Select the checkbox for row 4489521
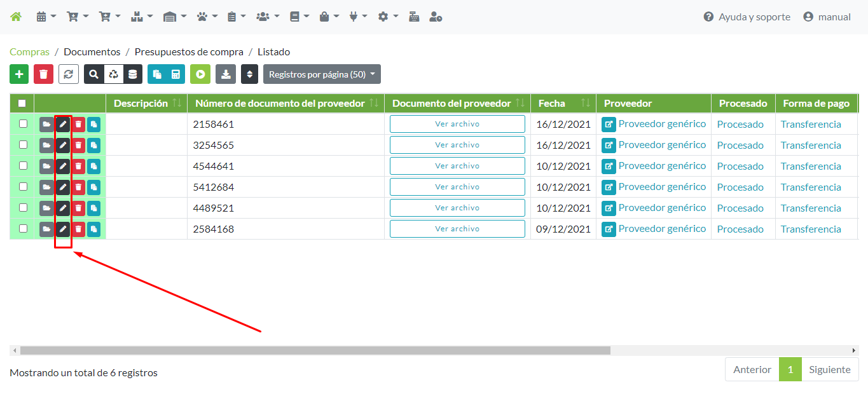 pos(23,208)
